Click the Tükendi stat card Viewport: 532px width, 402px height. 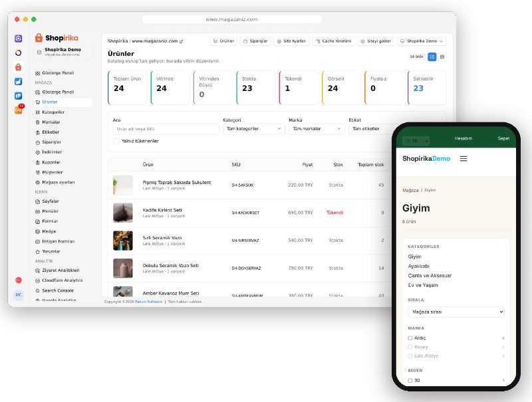pos(299,88)
